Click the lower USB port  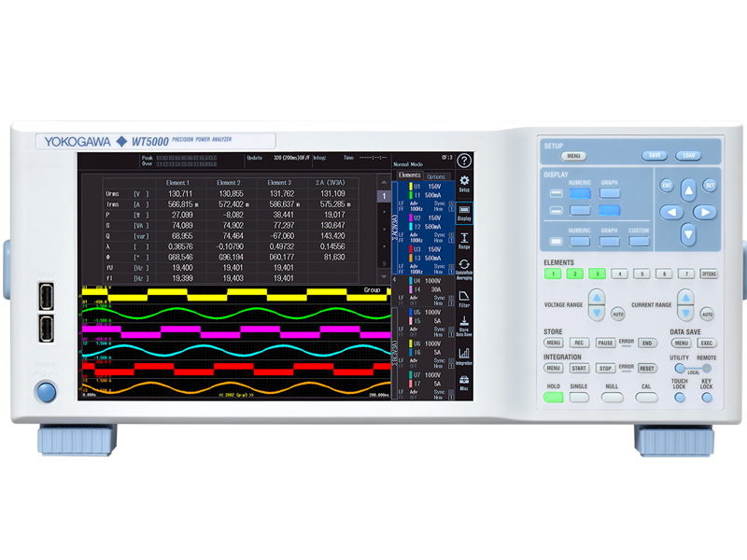46,329
